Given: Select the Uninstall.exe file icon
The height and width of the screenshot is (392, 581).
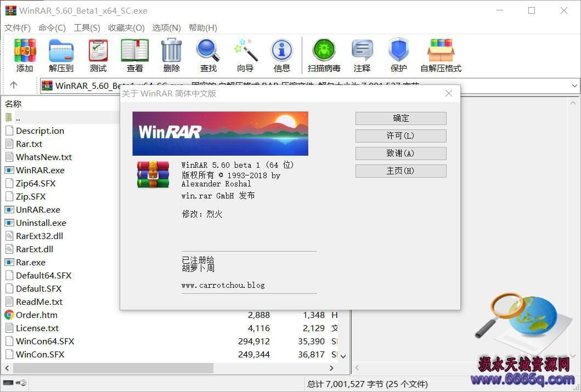Looking at the screenshot, I should (9, 223).
